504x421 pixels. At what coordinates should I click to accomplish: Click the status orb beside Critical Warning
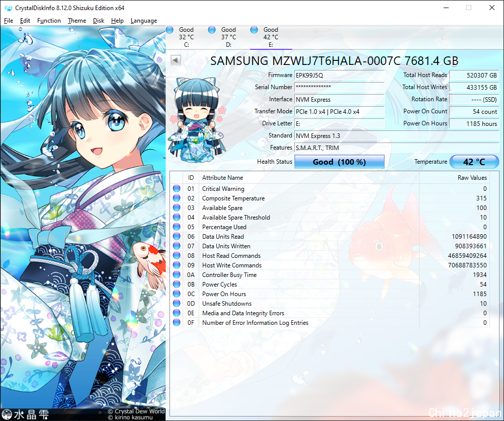point(177,189)
